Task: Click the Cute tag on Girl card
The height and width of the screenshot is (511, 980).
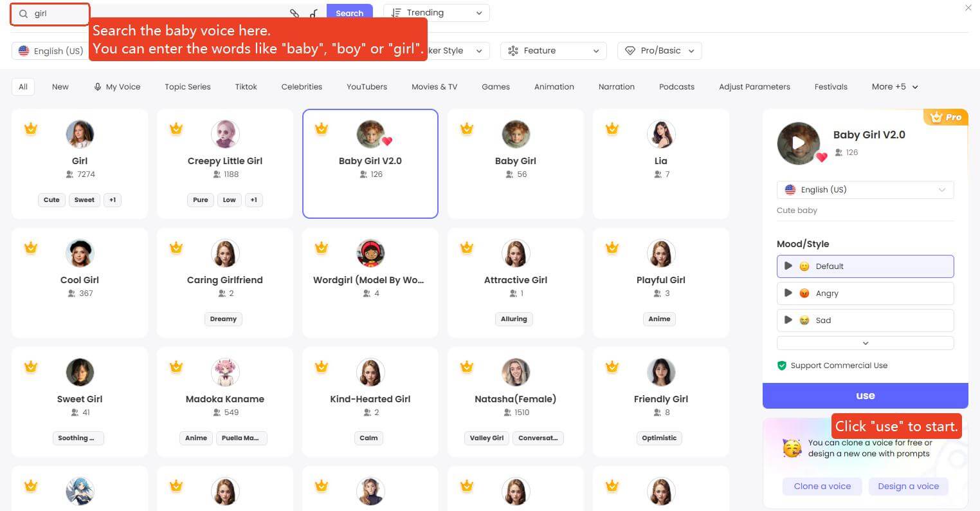Action: (51, 200)
